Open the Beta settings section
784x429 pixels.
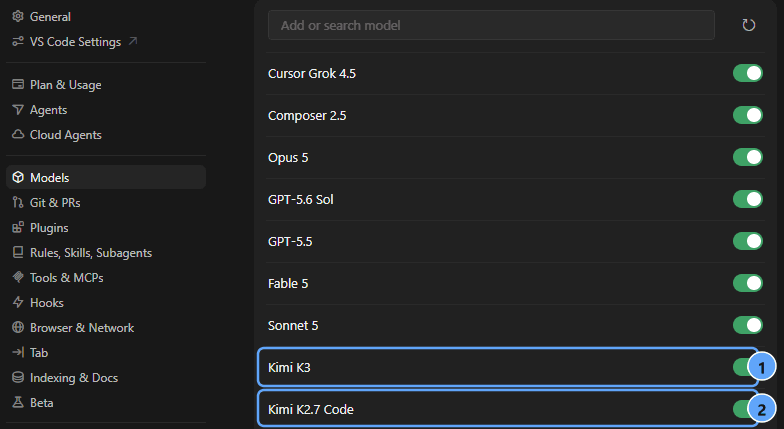click(106, 402)
